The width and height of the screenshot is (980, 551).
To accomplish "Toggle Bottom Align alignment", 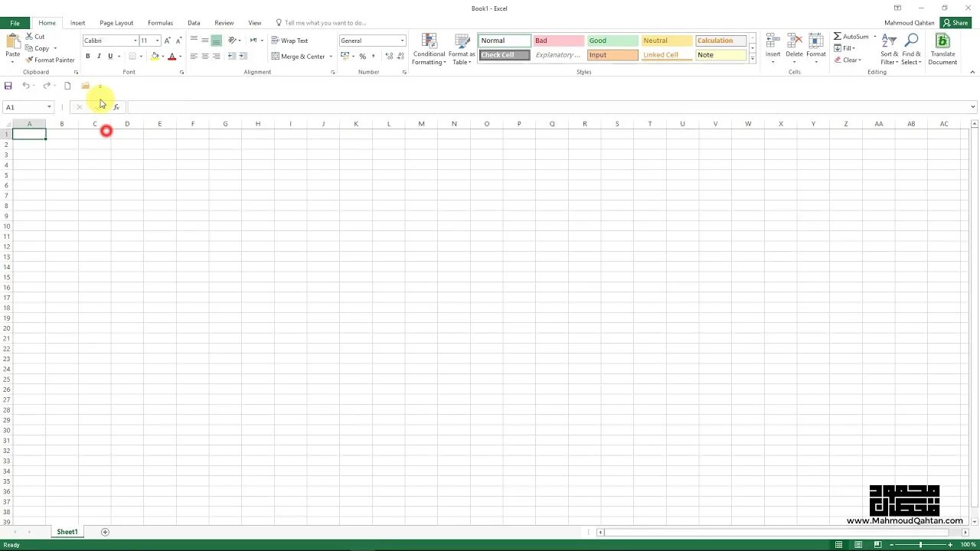I will 217,41.
